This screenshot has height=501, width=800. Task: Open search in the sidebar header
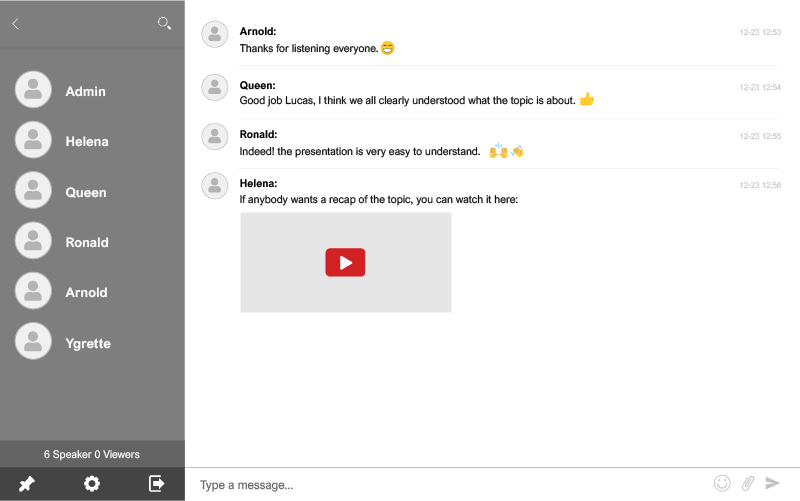click(164, 23)
